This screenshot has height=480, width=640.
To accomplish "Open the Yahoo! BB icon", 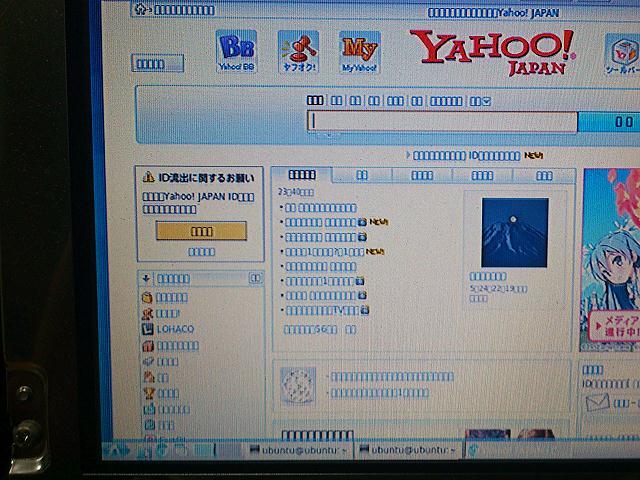I will pyautogui.click(x=236, y=51).
